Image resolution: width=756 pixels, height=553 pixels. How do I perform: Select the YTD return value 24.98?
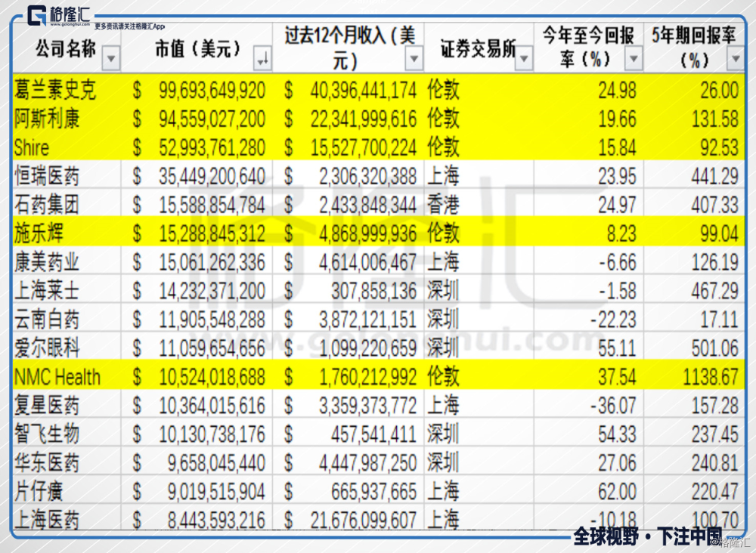[617, 91]
